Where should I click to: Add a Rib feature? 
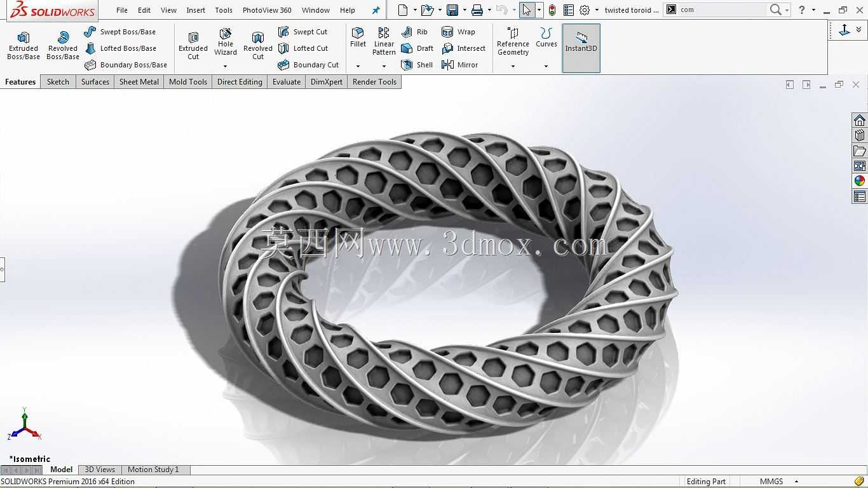click(415, 32)
